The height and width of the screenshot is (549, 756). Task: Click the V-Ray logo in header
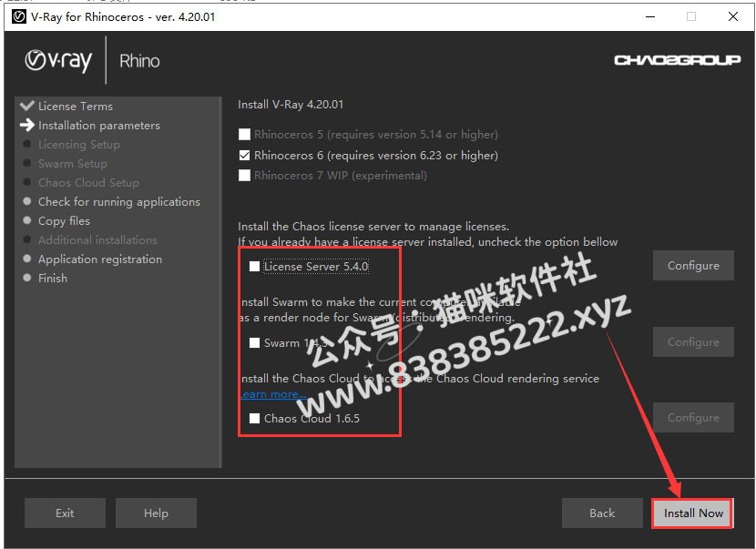click(x=58, y=61)
